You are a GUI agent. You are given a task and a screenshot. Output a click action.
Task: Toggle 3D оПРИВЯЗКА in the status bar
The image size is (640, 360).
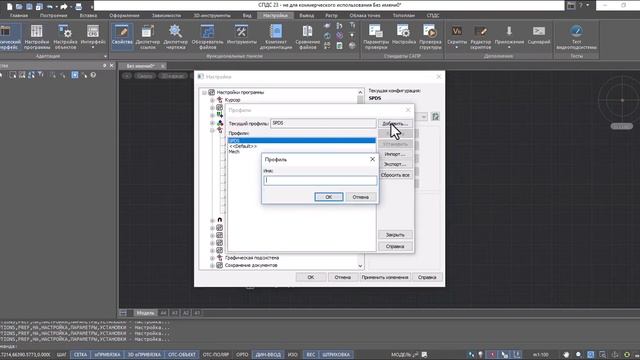pyautogui.click(x=144, y=354)
